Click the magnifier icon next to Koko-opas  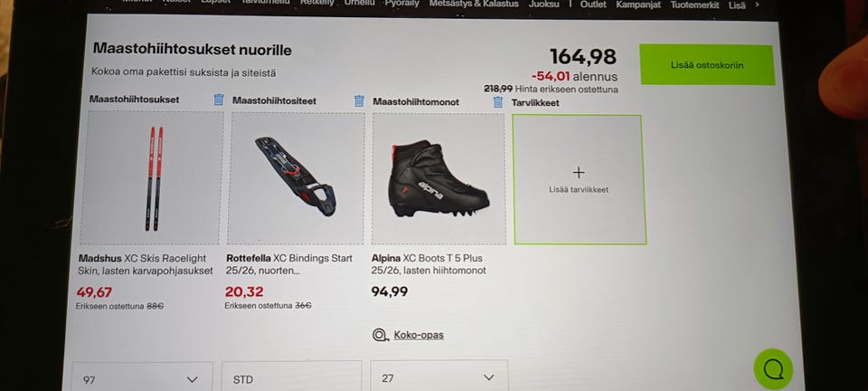[x=381, y=335]
